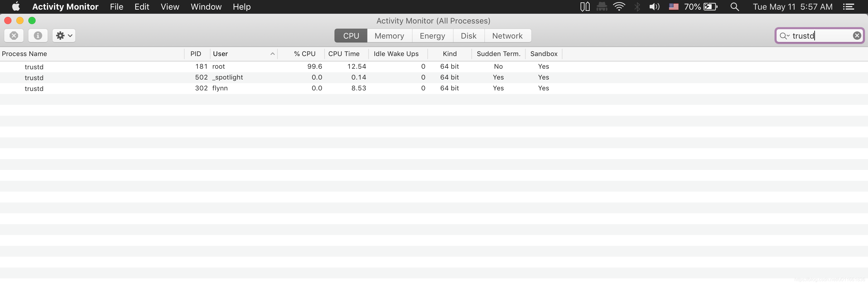
Task: Click the root user cell
Action: click(x=218, y=67)
